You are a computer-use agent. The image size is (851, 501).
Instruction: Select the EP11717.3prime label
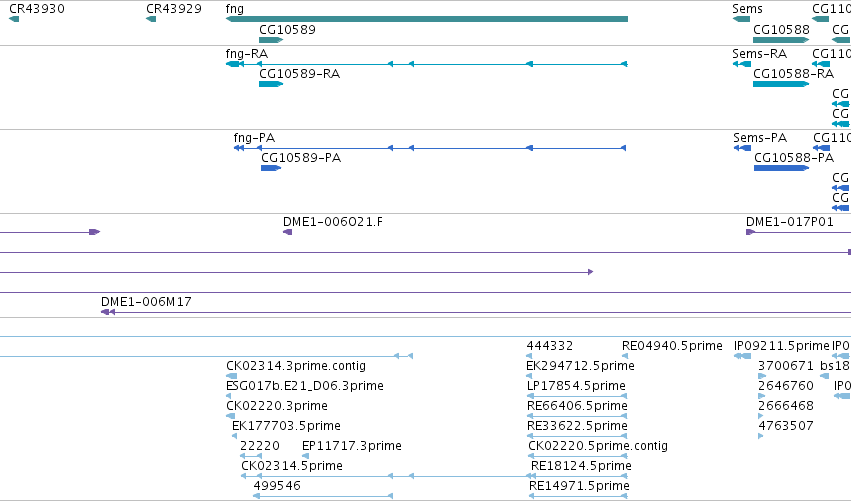tap(352, 446)
